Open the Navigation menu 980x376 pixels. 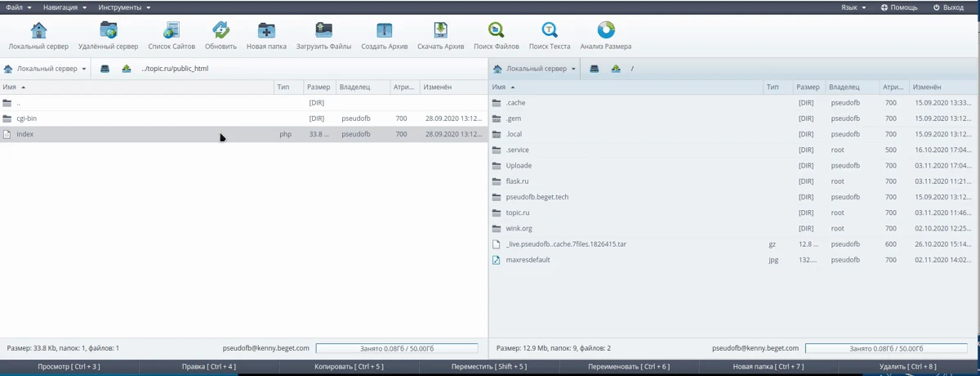tap(65, 7)
